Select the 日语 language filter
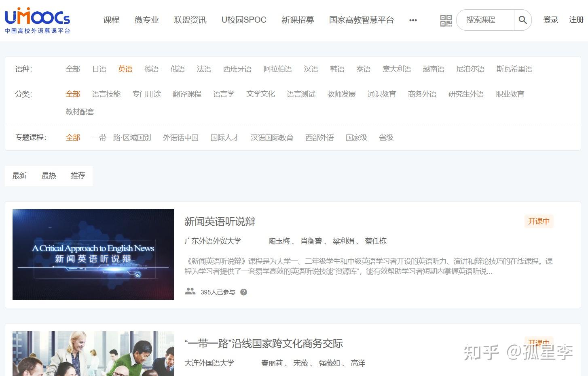 coord(99,69)
